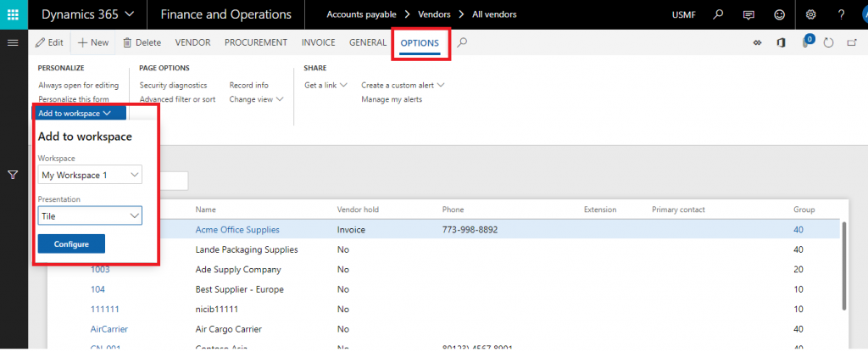Switch to the VENDOR tab
The width and height of the screenshot is (868, 352).
(x=192, y=42)
